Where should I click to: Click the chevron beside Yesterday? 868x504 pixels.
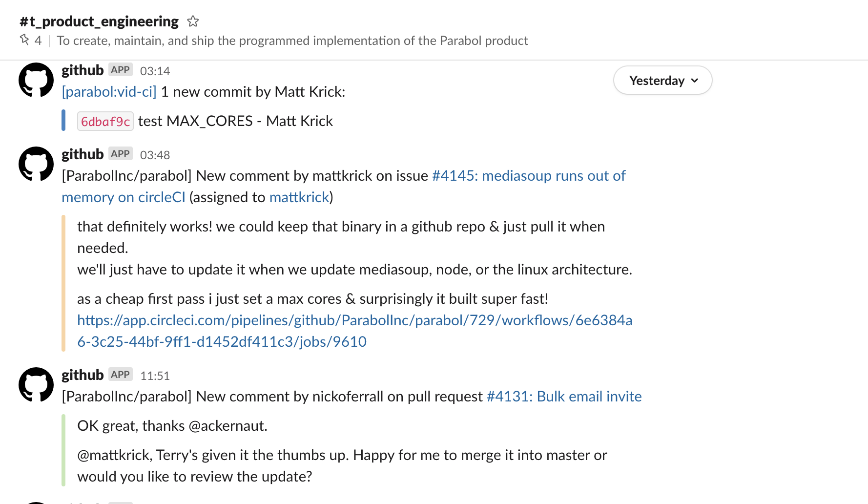point(695,81)
